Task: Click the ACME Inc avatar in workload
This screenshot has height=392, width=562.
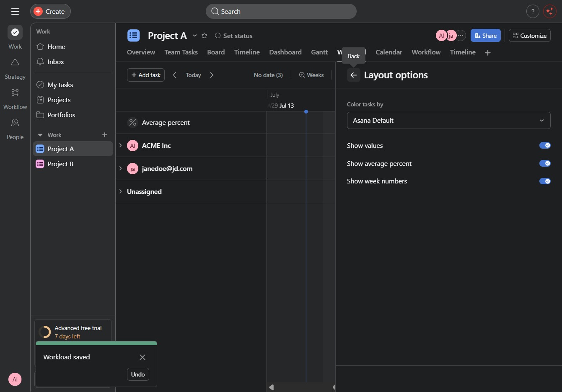Action: 133,145
